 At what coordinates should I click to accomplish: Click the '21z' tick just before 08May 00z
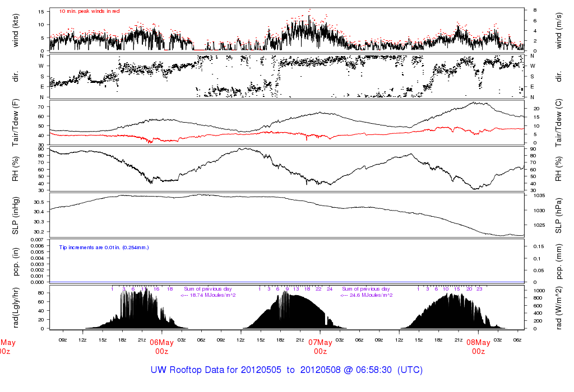(x=459, y=340)
